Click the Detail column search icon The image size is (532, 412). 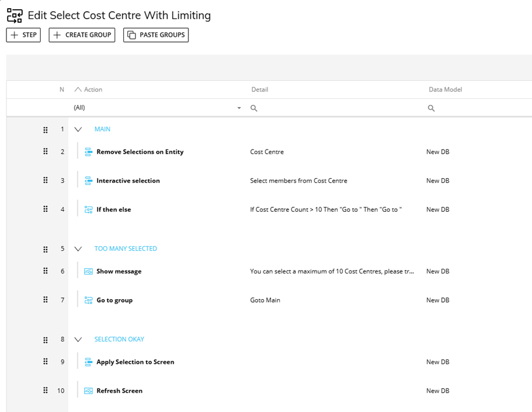(254, 108)
